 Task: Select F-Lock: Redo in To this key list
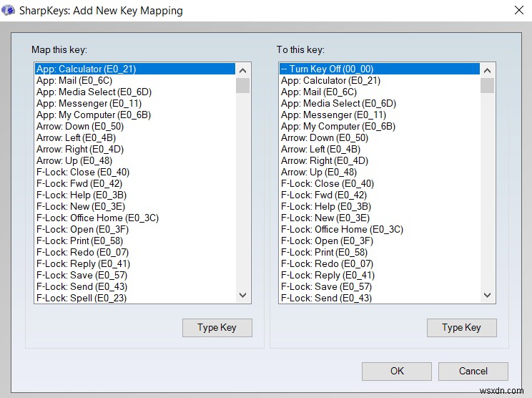click(x=380, y=264)
